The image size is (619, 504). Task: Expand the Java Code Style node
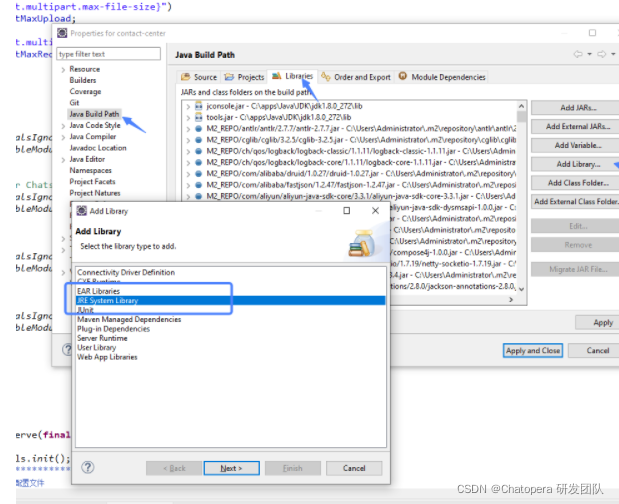click(x=63, y=126)
